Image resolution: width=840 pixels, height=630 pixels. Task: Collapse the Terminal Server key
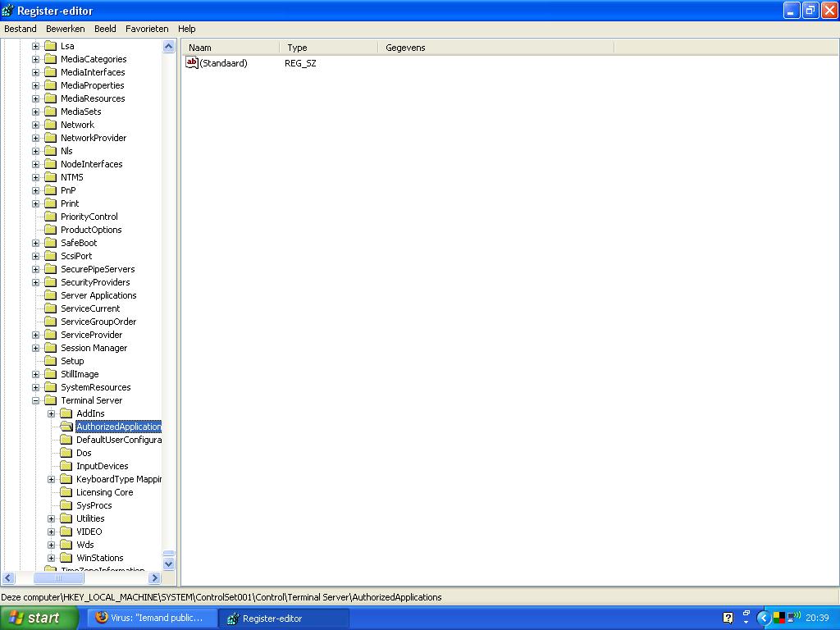tap(35, 400)
